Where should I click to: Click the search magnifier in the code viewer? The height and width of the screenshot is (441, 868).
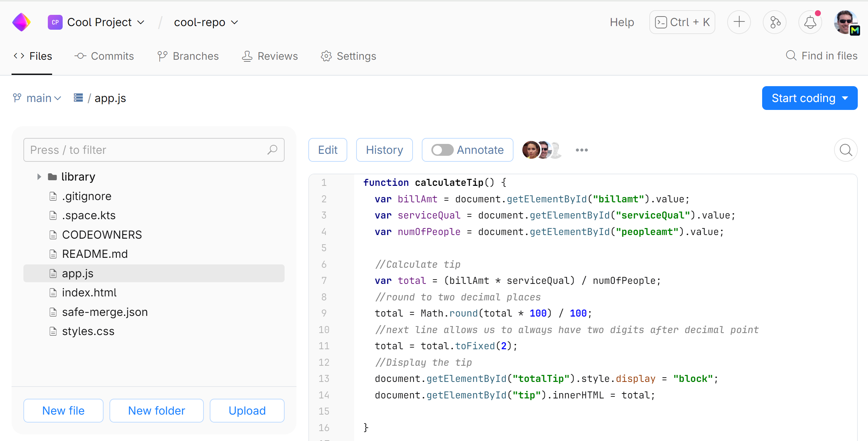pos(846,150)
